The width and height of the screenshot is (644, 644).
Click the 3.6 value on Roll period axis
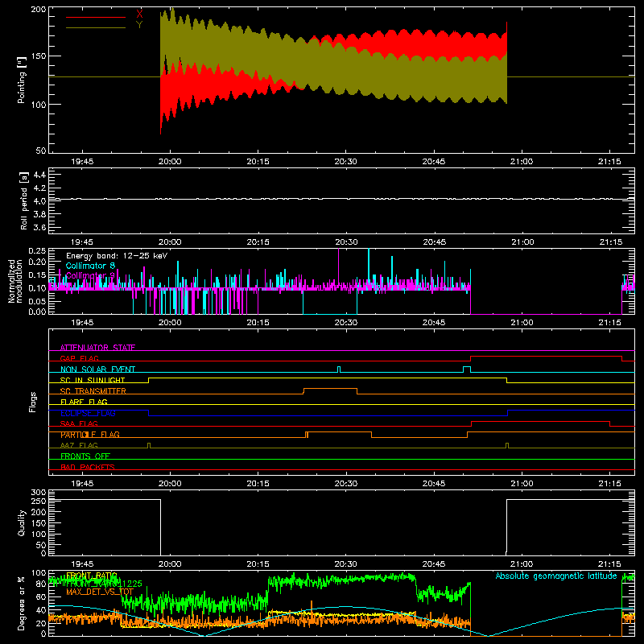(39, 227)
